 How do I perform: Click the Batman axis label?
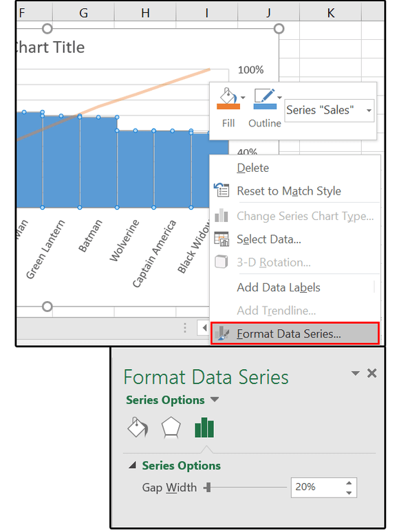[x=90, y=236]
